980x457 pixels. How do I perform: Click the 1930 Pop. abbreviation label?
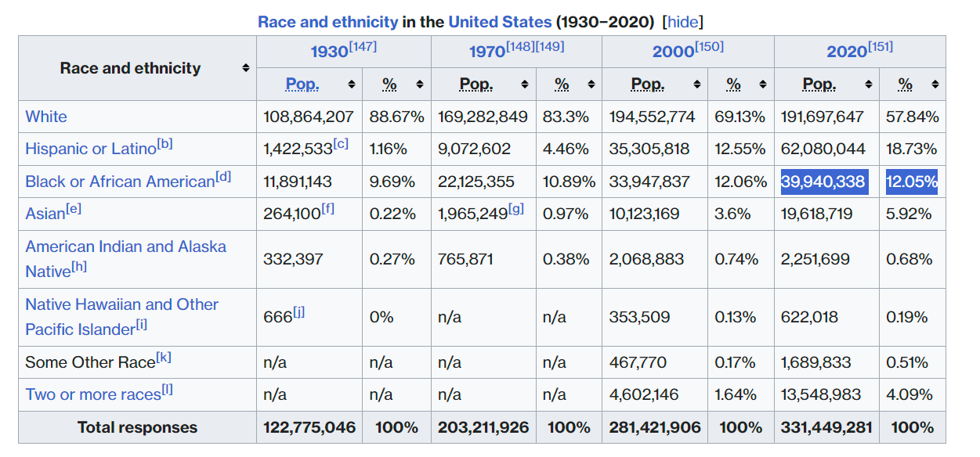tap(302, 84)
